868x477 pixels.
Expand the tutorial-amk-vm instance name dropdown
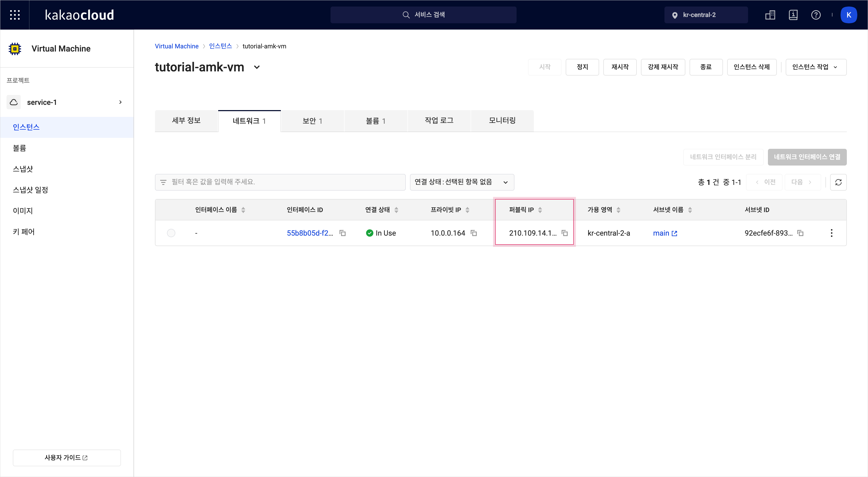tap(257, 67)
